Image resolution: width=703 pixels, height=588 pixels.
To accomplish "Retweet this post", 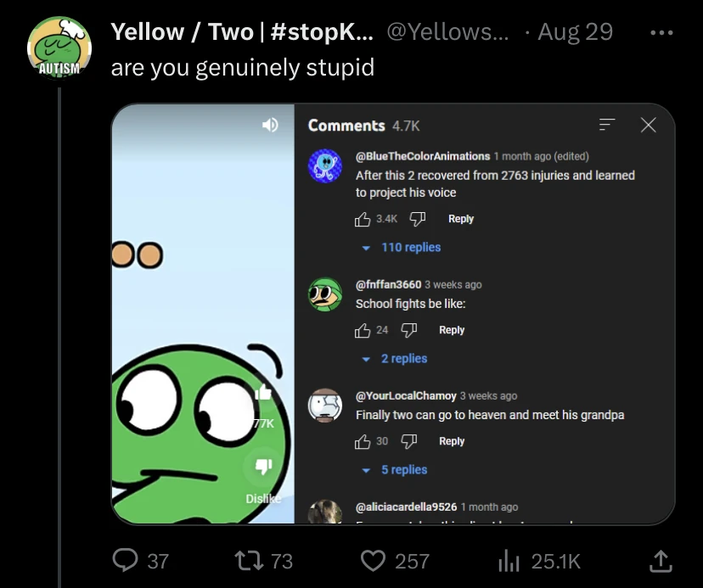I will coord(250,560).
